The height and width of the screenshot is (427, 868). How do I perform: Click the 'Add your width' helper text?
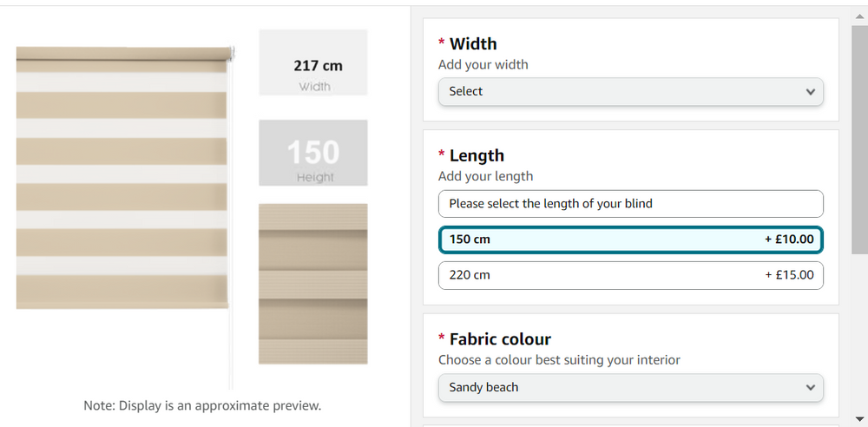(x=483, y=64)
